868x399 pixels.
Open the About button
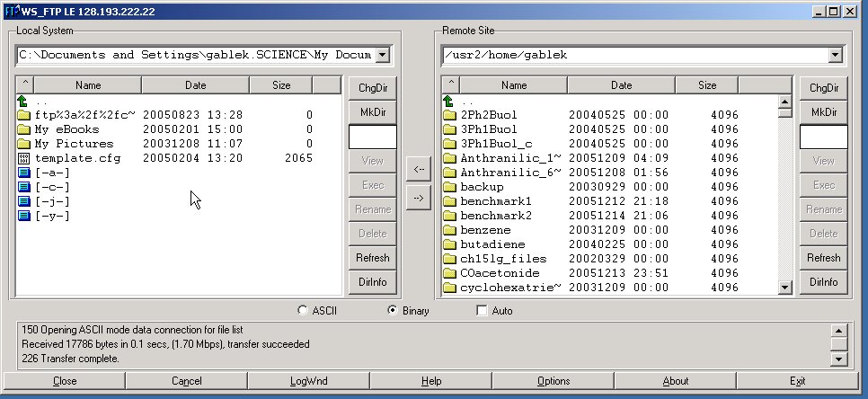(676, 381)
